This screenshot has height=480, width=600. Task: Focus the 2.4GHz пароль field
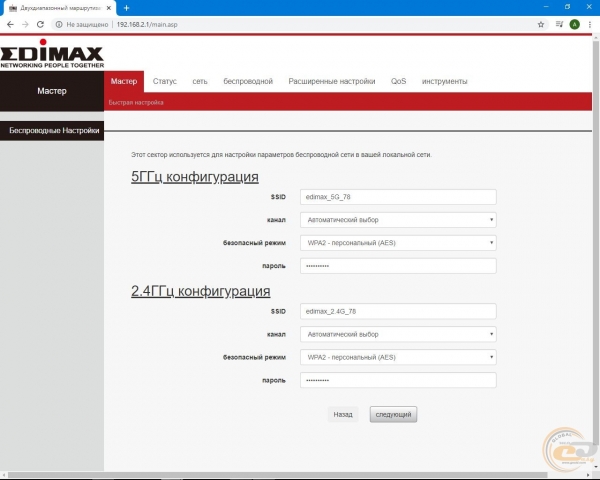[398, 380]
